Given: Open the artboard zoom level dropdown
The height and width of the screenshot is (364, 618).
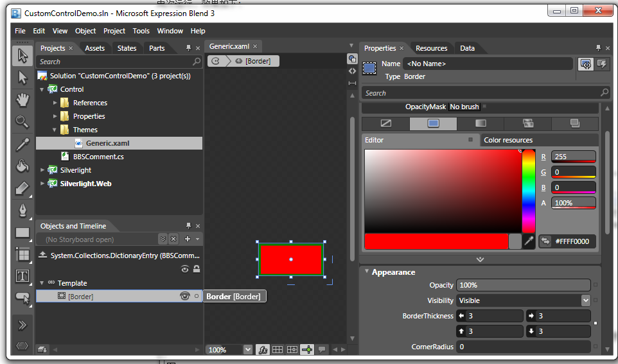Looking at the screenshot, I should click(x=247, y=349).
